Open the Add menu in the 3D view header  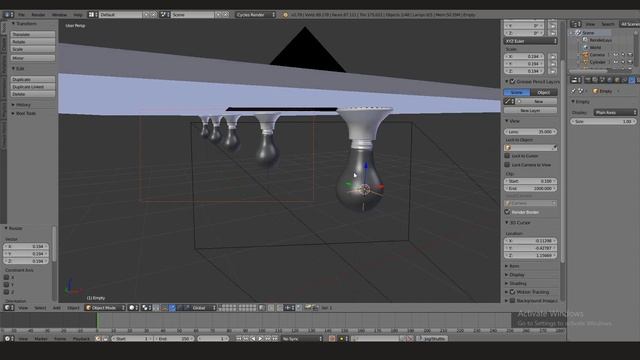(x=56, y=308)
